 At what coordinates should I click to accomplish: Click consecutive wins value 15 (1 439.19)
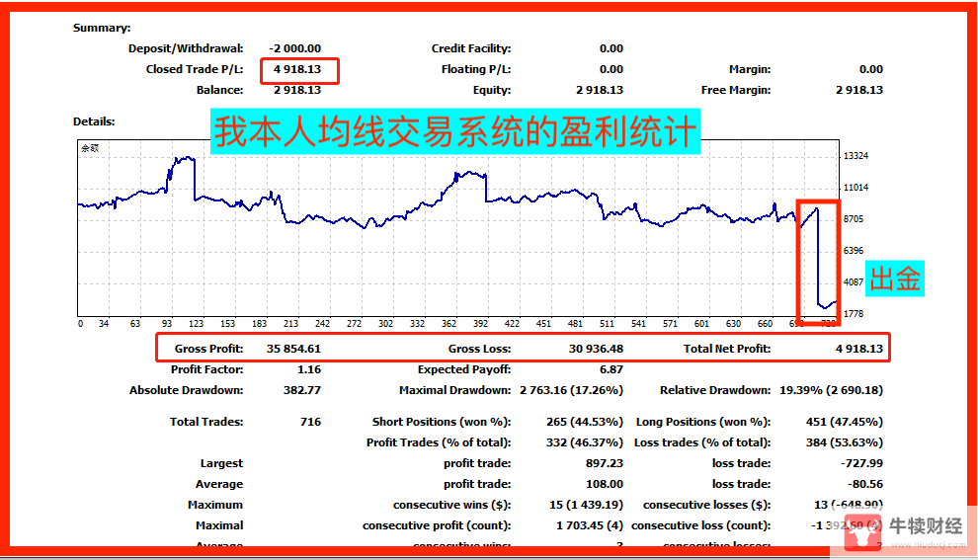(586, 505)
